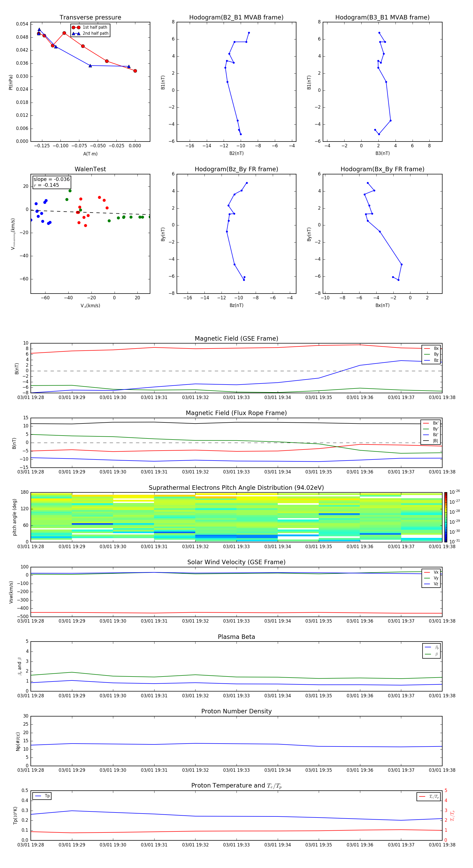Select the 'Hodogram(Bz_By FR frame)' title
The image size is (473, 868).
236,169
